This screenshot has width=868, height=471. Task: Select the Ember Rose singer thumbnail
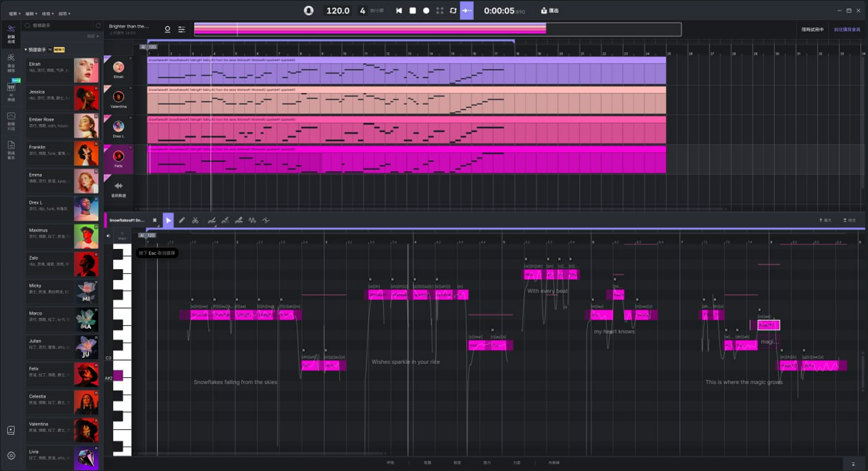coord(86,126)
